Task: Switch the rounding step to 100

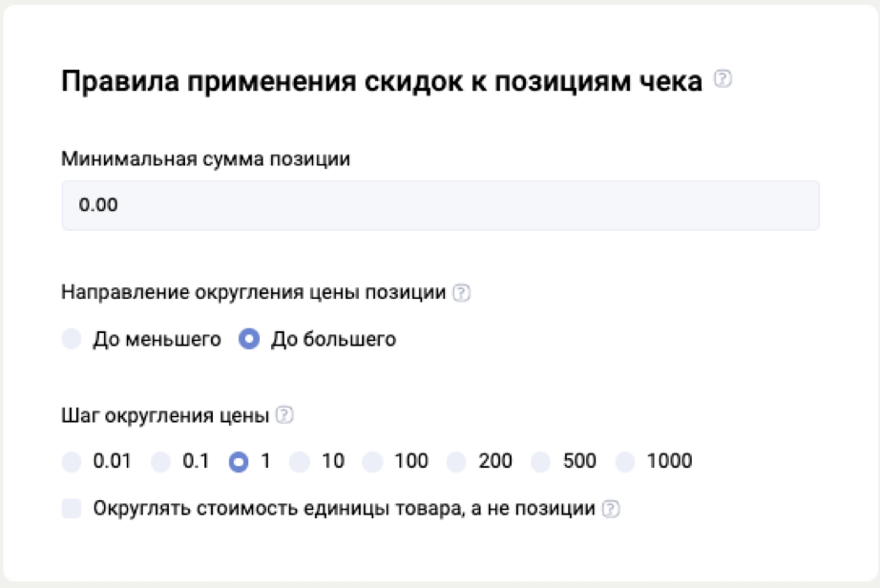Action: point(373,462)
